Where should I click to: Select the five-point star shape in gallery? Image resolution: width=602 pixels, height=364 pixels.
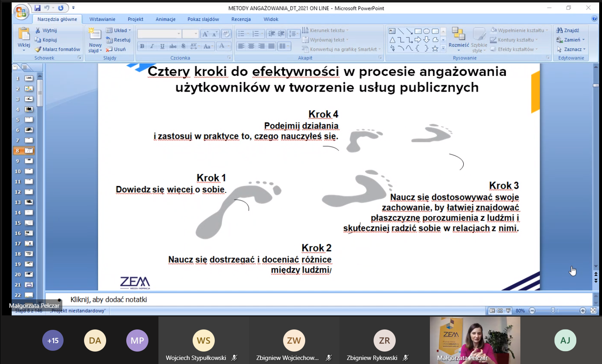click(x=435, y=49)
